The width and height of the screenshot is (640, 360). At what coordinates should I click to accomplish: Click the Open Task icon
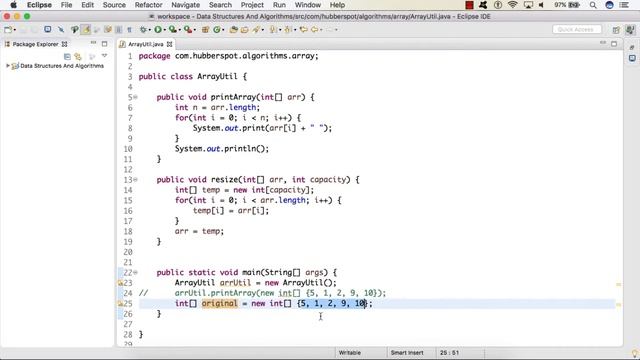pos(244,29)
